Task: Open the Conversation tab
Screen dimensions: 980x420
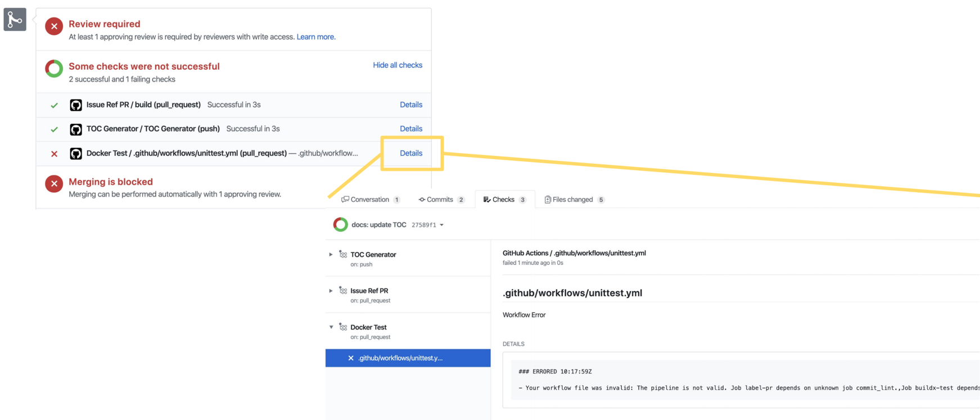Action: pos(371,200)
